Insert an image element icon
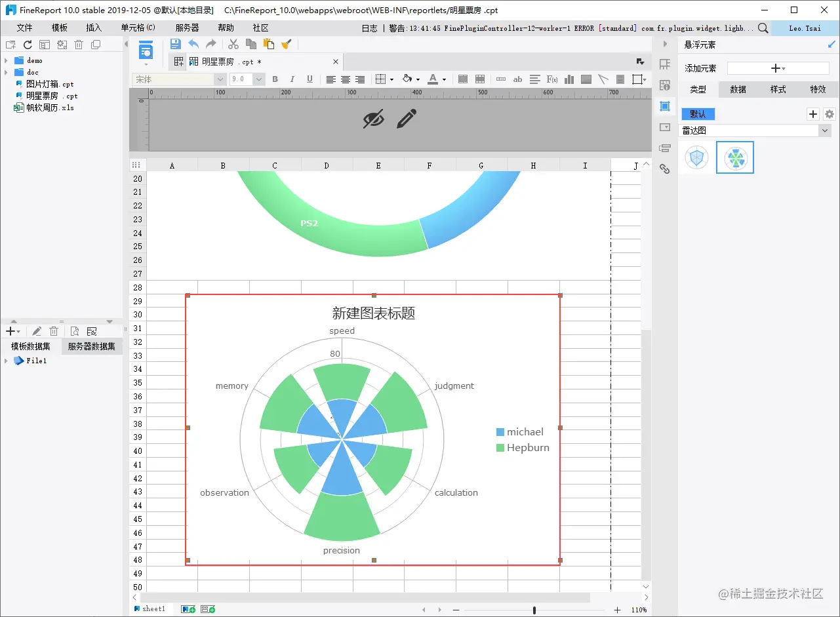This screenshot has height=617, width=840. (586, 79)
